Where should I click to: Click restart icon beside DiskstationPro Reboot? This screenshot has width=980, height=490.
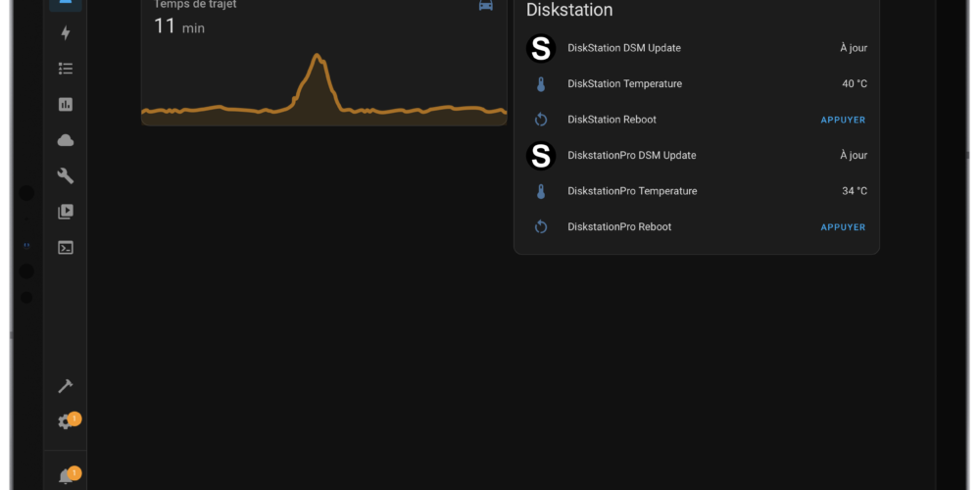[x=541, y=227]
